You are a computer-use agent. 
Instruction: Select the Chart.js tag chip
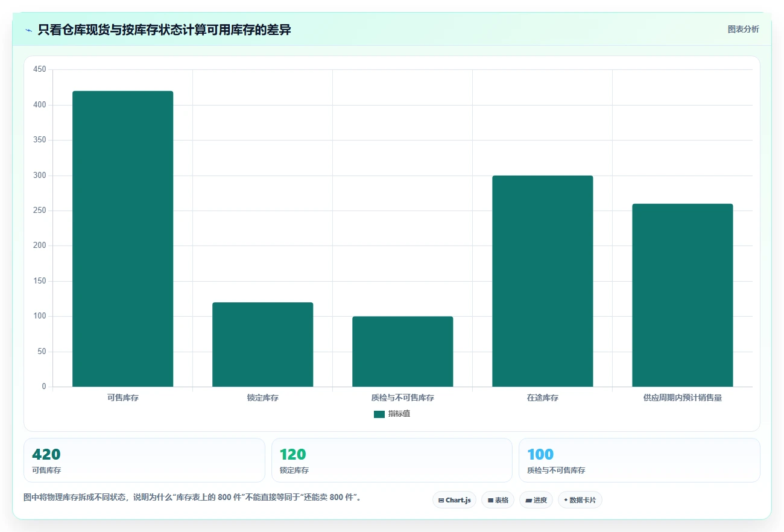pos(454,500)
